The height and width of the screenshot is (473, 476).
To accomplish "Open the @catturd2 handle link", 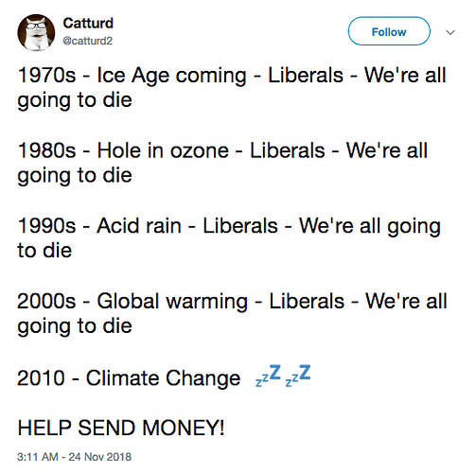I will (x=87, y=41).
